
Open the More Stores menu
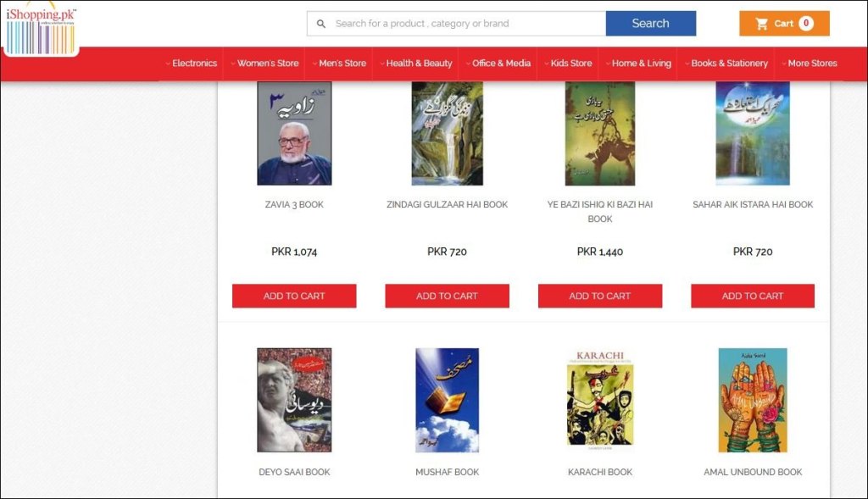(x=810, y=63)
